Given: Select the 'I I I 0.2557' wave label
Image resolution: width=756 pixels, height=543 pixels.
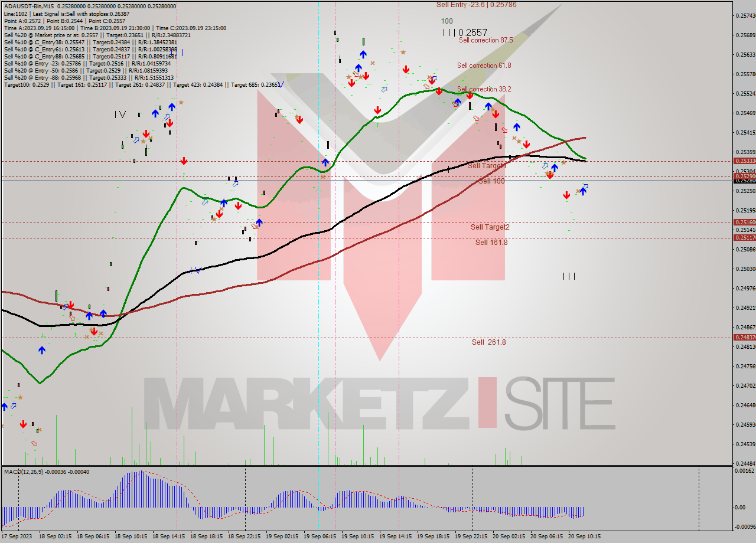Looking at the screenshot, I should (x=465, y=33).
